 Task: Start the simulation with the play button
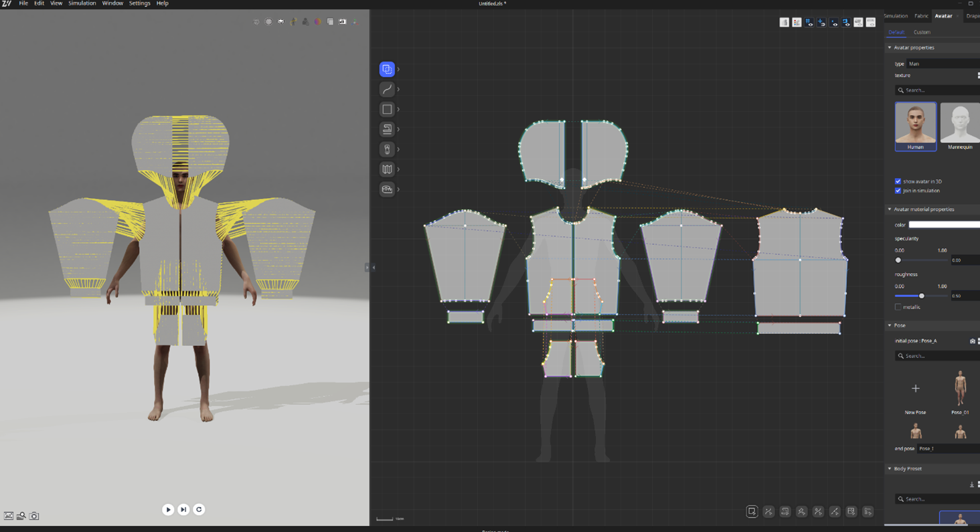click(168, 509)
